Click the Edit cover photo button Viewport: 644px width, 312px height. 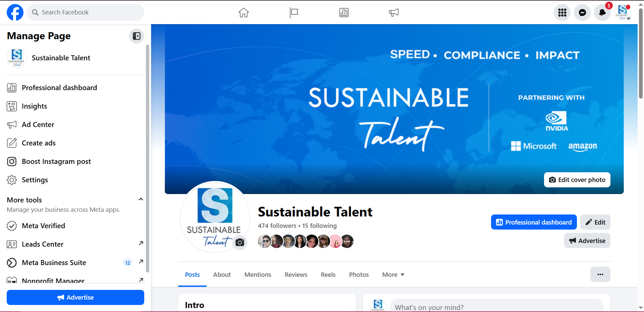[x=577, y=180]
